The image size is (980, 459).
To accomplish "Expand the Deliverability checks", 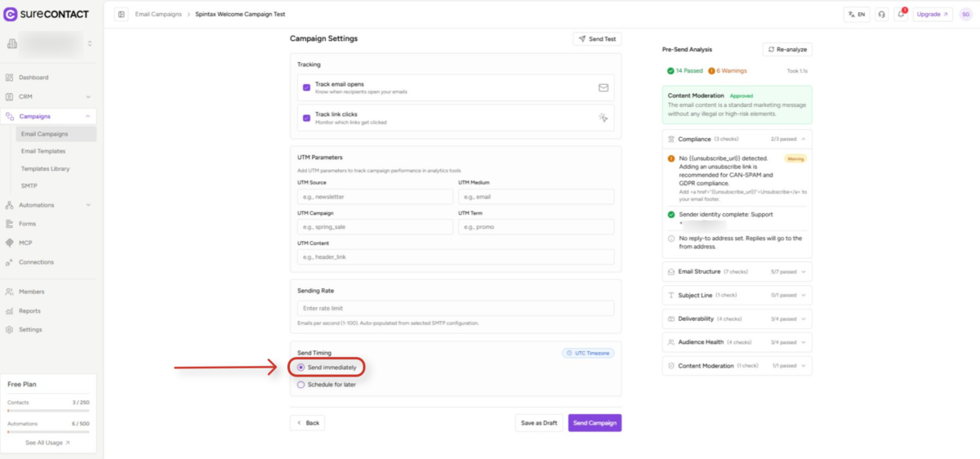I will 737,319.
